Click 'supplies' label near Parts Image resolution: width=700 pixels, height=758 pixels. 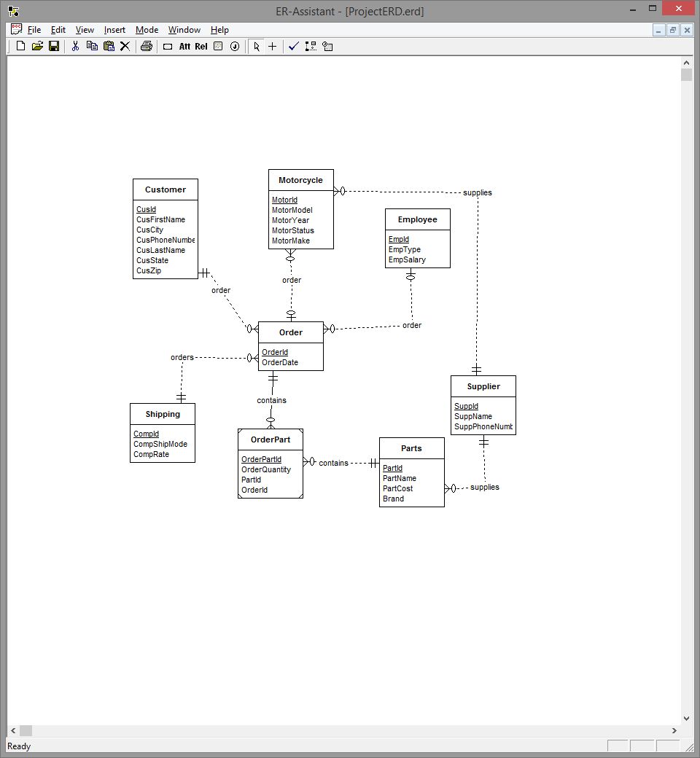[x=485, y=488]
